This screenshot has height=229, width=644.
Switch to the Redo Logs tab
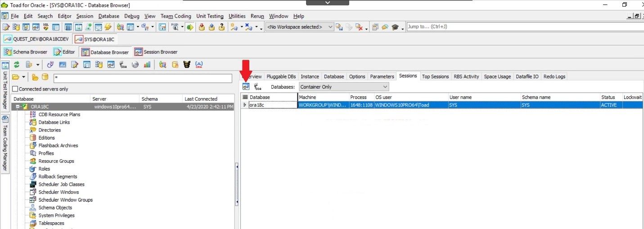click(x=554, y=76)
